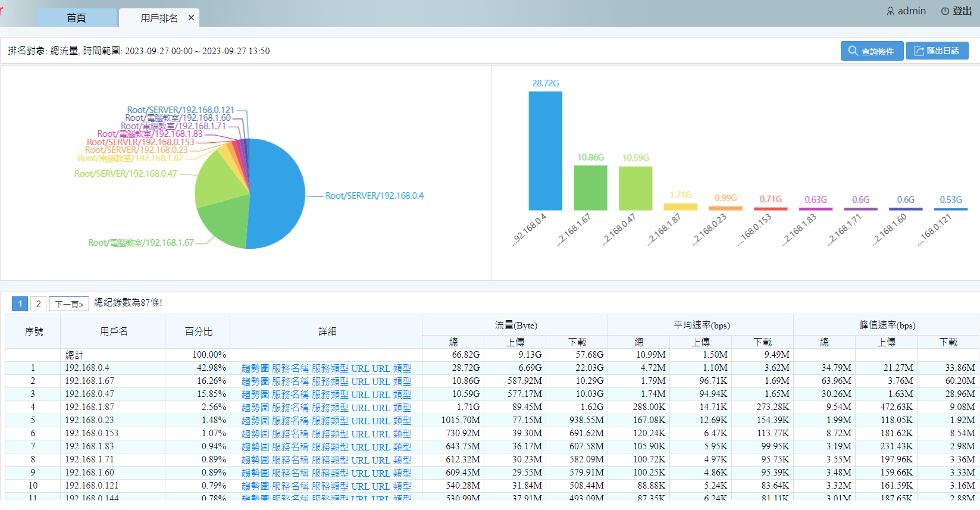Image resolution: width=980 pixels, height=510 pixels.
Task: Go to page 2 of results
Action: coord(39,304)
